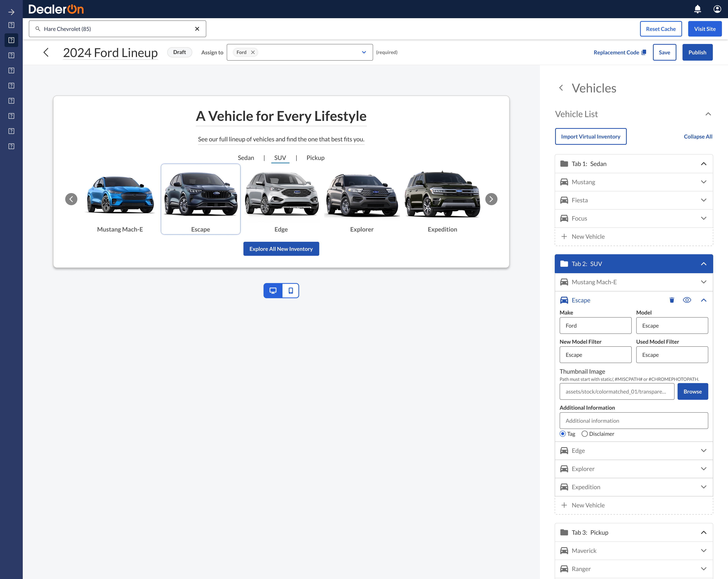Collapse Tab 2: SUV group

pyautogui.click(x=703, y=264)
